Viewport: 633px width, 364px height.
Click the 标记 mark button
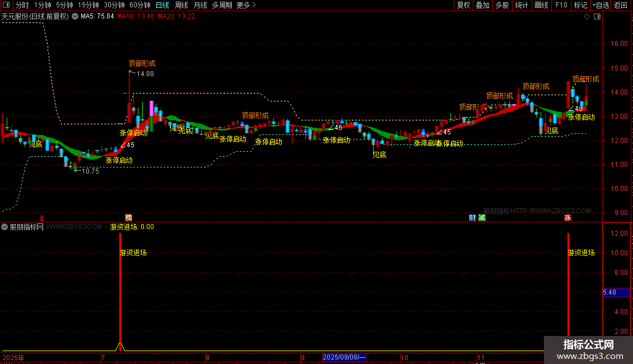(580, 5)
